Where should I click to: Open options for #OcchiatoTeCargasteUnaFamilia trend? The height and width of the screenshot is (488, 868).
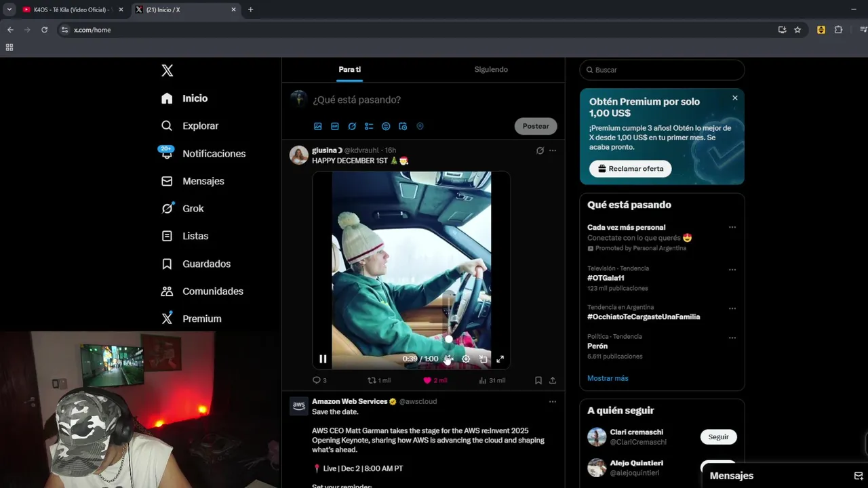(x=732, y=308)
